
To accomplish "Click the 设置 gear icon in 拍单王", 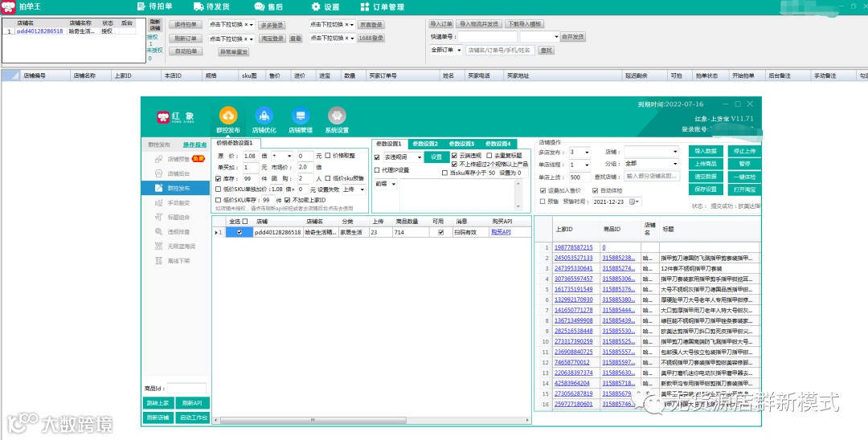I will click(x=316, y=6).
